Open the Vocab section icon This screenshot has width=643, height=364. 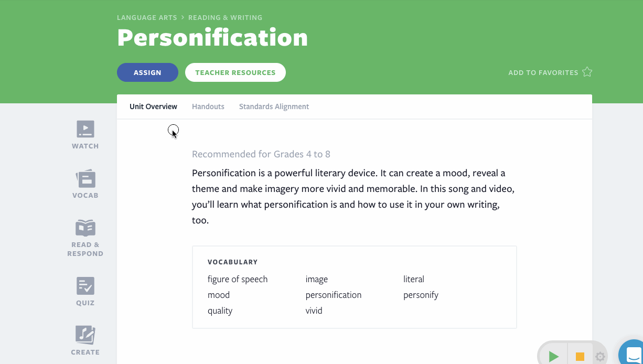85,184
